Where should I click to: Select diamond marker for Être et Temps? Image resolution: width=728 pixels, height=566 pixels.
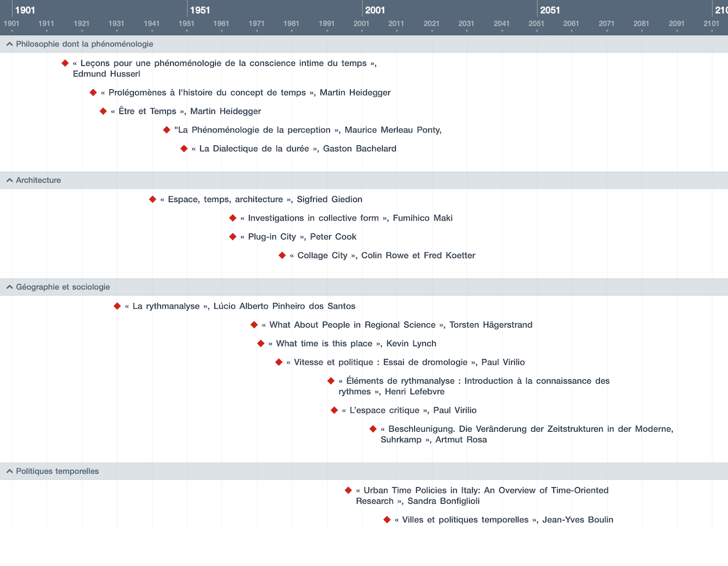pyautogui.click(x=103, y=111)
